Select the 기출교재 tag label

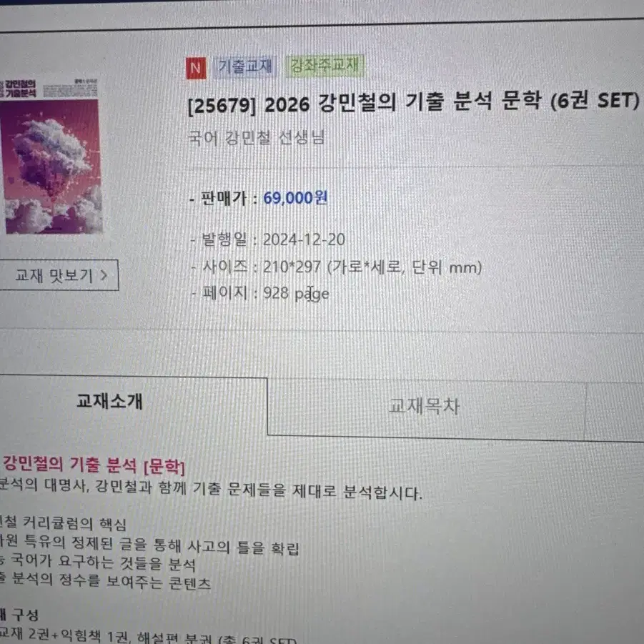[244, 66]
